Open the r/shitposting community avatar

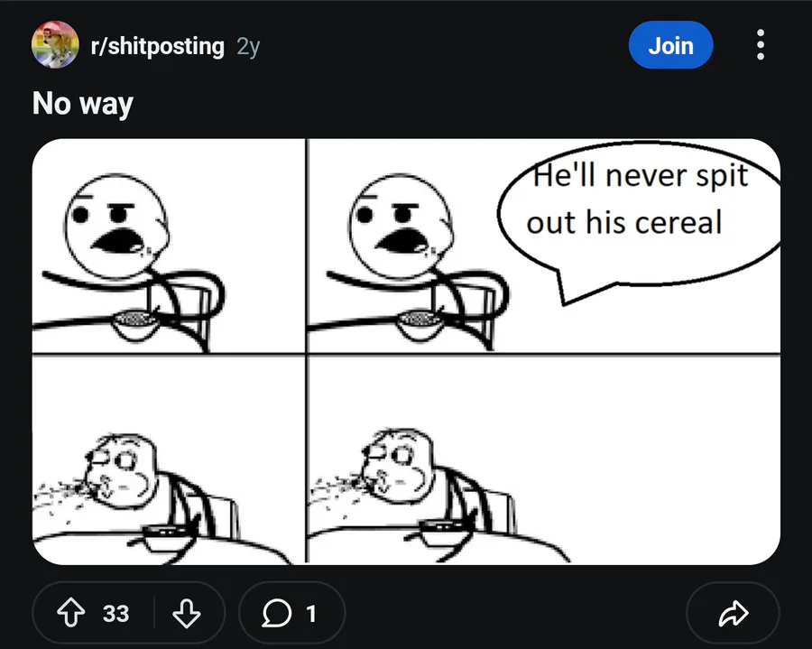pos(55,44)
